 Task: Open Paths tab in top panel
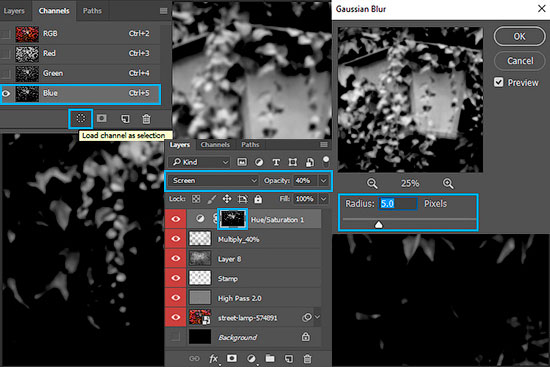(92, 11)
